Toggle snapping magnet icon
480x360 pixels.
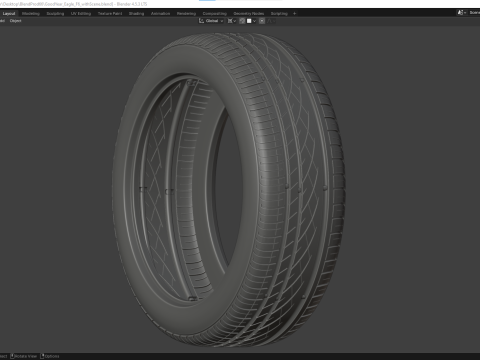point(242,21)
